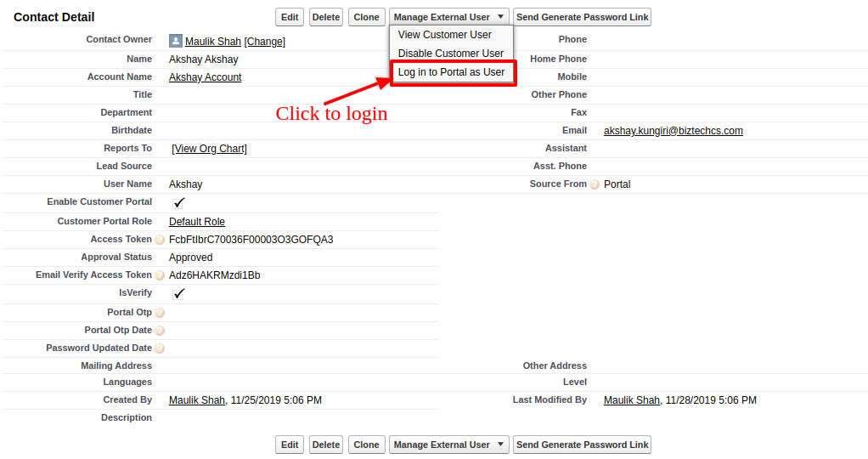This screenshot has width=868, height=459.
Task: Toggle the IsVerify checkbox
Action: pos(179,294)
